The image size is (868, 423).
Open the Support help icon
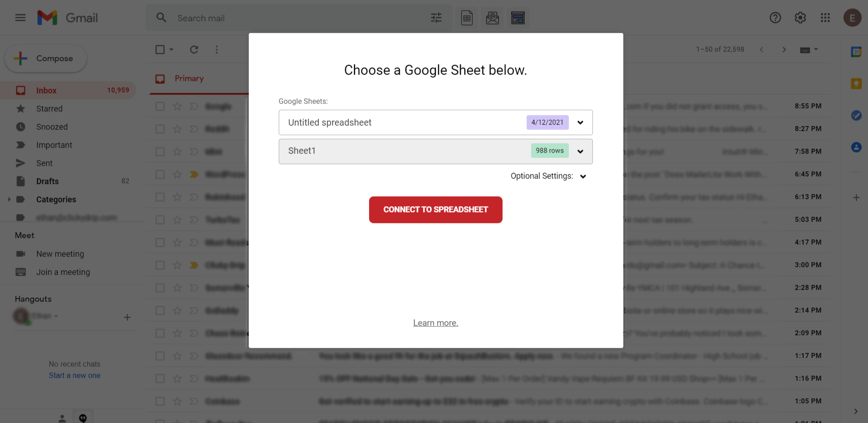pos(775,18)
